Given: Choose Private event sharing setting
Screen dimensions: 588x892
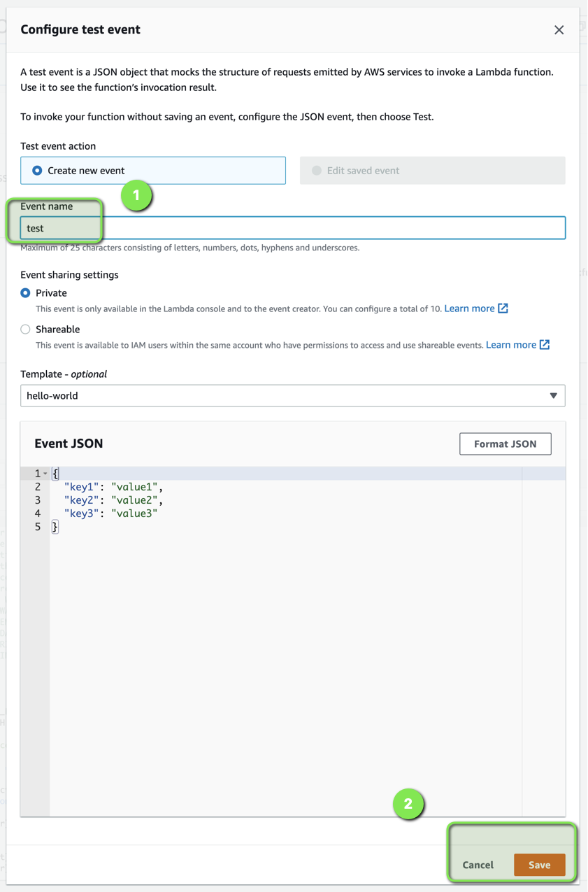Looking at the screenshot, I should coord(25,293).
